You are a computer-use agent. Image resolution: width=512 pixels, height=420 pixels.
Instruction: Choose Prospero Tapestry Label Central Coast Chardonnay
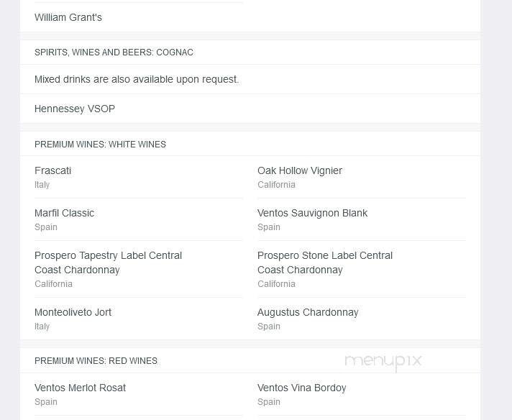[x=108, y=262]
